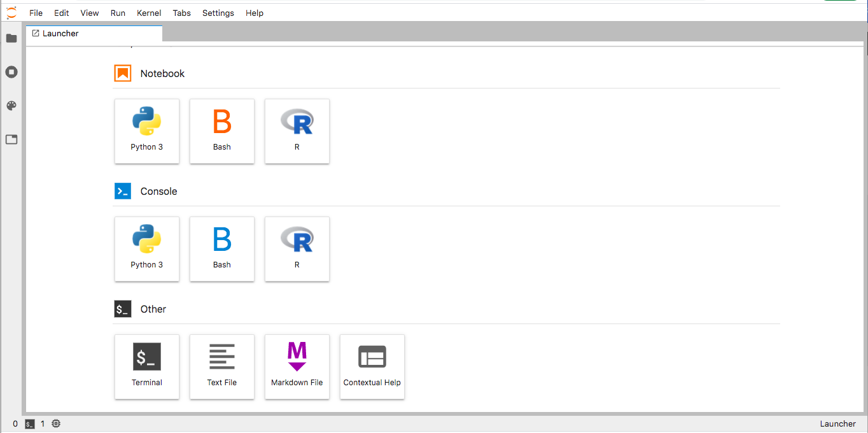Start an R console
The width and height of the screenshot is (868, 433).
pos(297,249)
